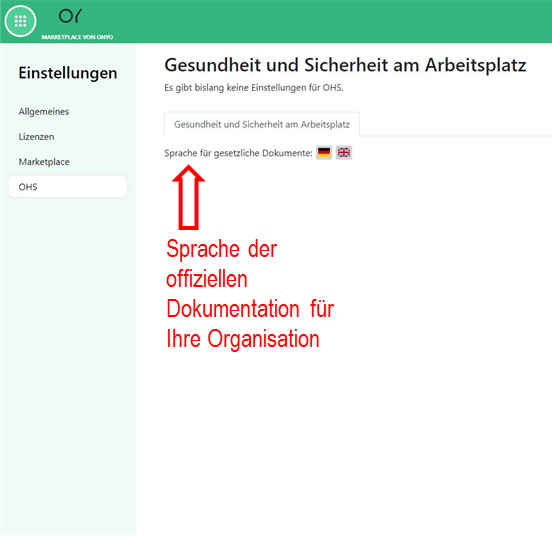The image size is (552, 540).
Task: Click red text 'Ihre Organisation'
Action: tap(243, 339)
